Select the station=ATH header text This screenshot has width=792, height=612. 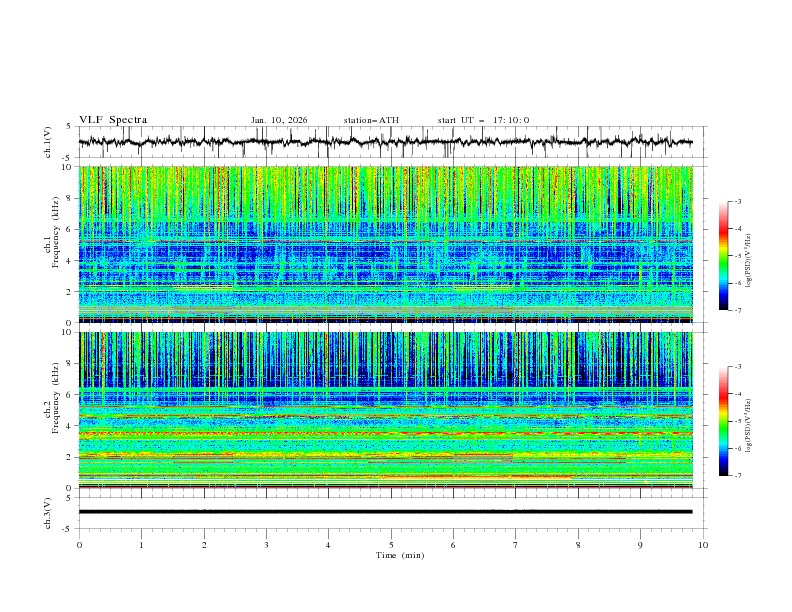(x=371, y=120)
